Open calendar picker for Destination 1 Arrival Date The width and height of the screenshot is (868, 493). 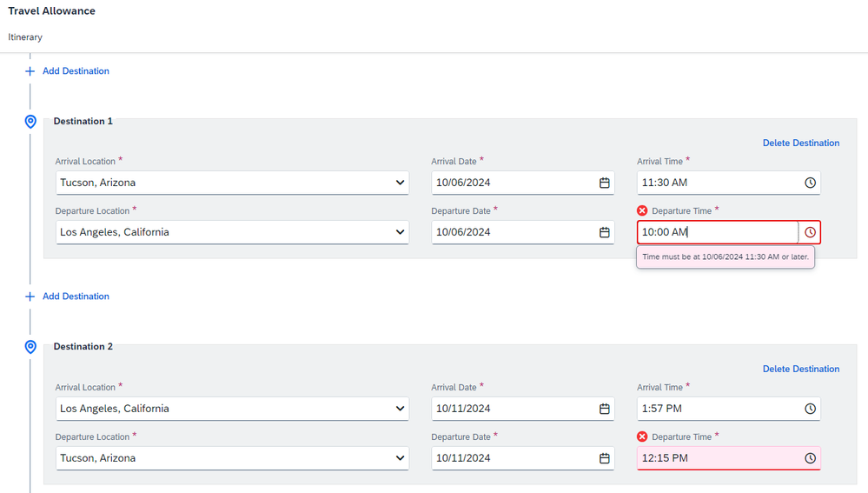pyautogui.click(x=604, y=183)
